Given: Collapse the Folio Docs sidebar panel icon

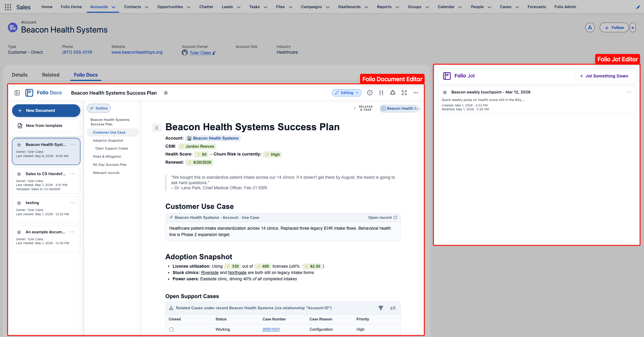Looking at the screenshot, I should pos(17,93).
